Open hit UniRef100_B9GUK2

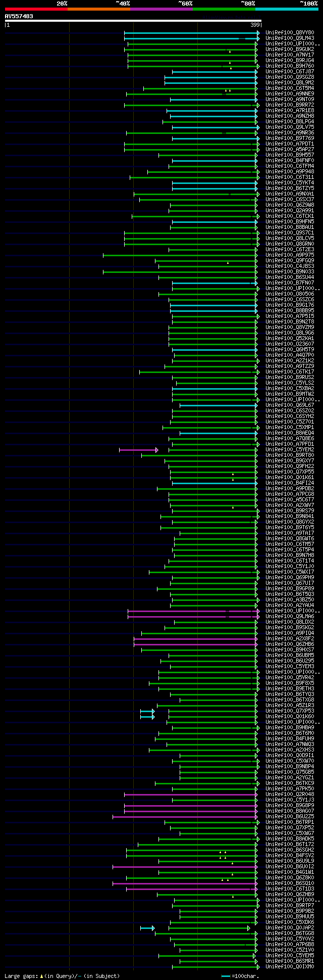(290, 50)
